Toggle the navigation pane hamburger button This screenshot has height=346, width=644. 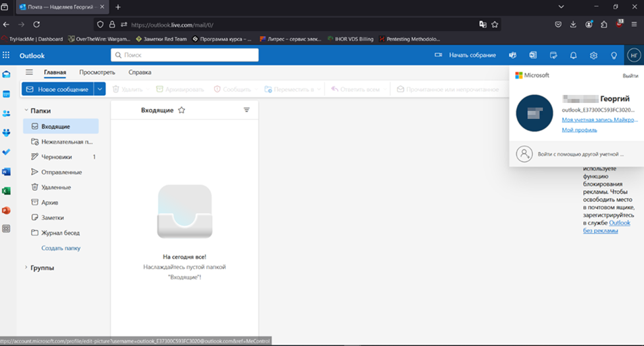coord(29,72)
